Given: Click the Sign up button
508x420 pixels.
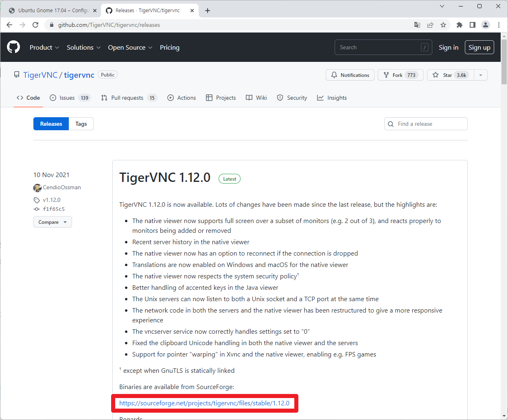Looking at the screenshot, I should (480, 47).
